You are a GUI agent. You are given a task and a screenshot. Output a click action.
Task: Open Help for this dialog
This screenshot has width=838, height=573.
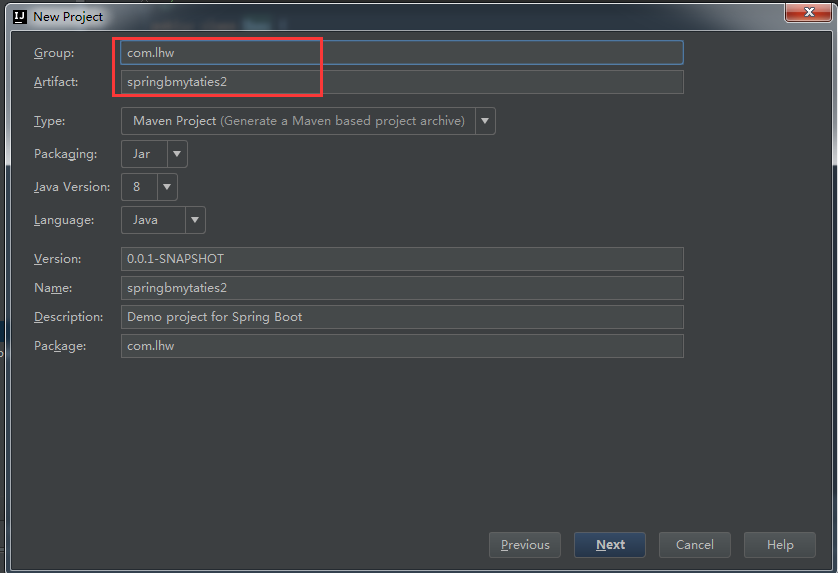780,545
